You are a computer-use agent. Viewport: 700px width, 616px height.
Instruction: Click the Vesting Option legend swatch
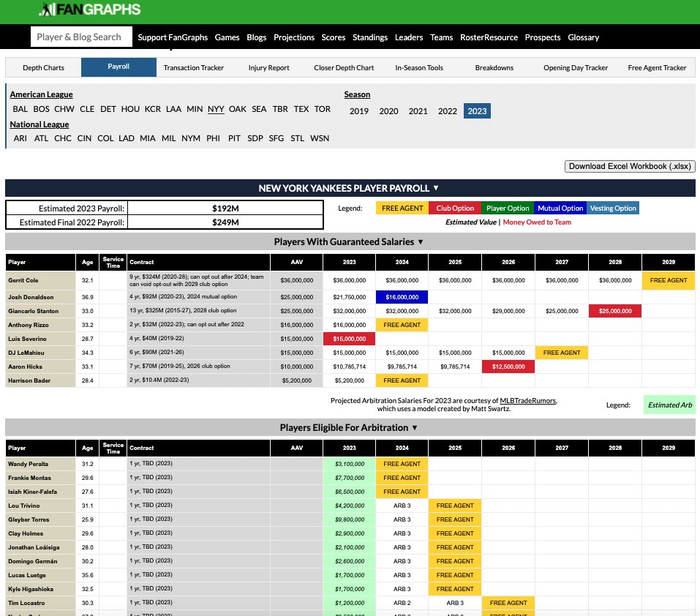(x=613, y=209)
